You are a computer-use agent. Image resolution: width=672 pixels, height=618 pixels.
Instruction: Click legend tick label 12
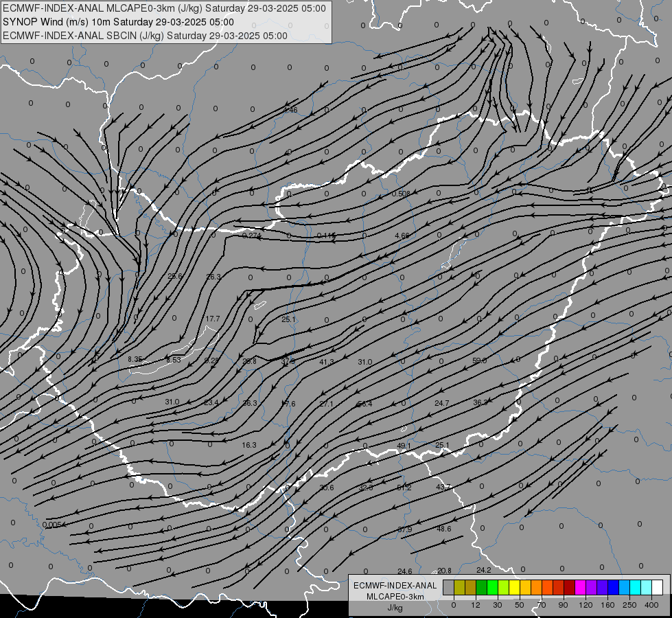point(476,605)
